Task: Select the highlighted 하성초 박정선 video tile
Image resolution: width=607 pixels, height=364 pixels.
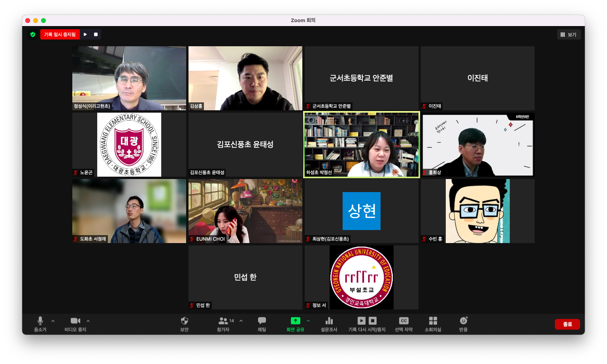Action: [x=362, y=145]
